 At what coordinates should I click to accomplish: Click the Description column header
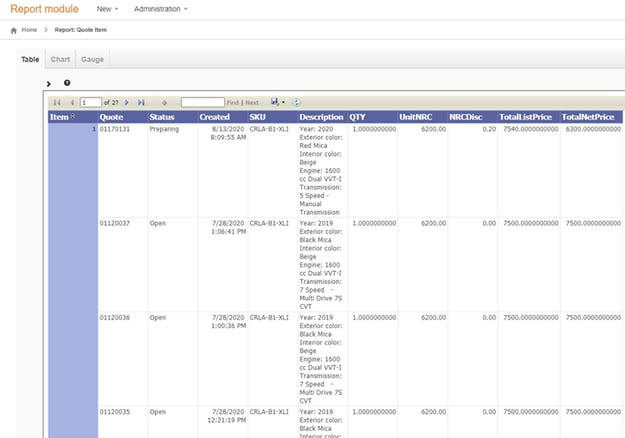(x=321, y=117)
